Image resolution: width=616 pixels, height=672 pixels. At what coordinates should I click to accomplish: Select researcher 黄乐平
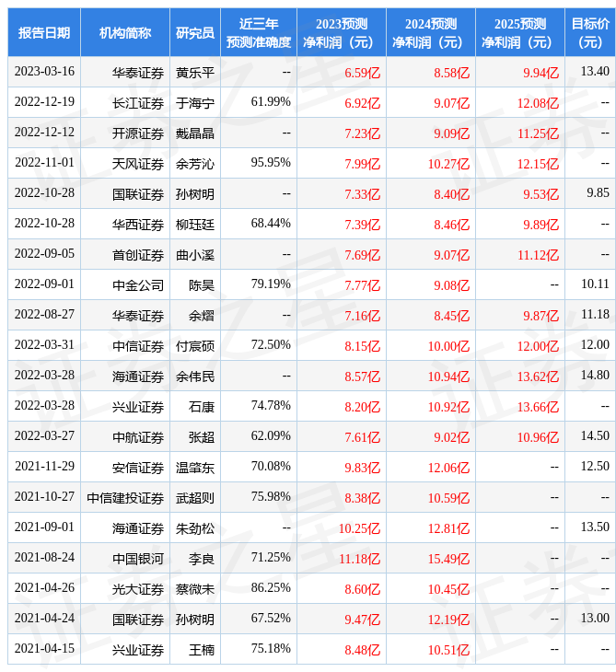click(x=195, y=73)
